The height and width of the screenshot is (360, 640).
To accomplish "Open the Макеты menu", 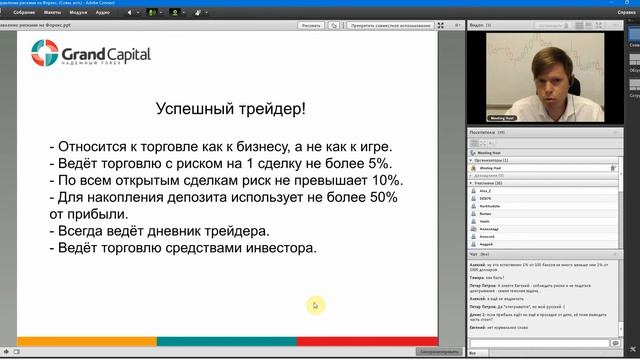I will [x=52, y=13].
